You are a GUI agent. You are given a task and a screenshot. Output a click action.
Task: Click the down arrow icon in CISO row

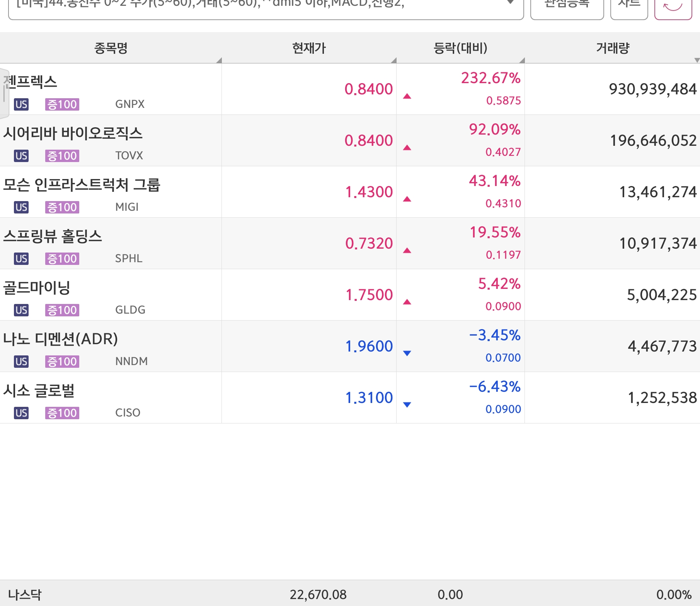coord(407,405)
